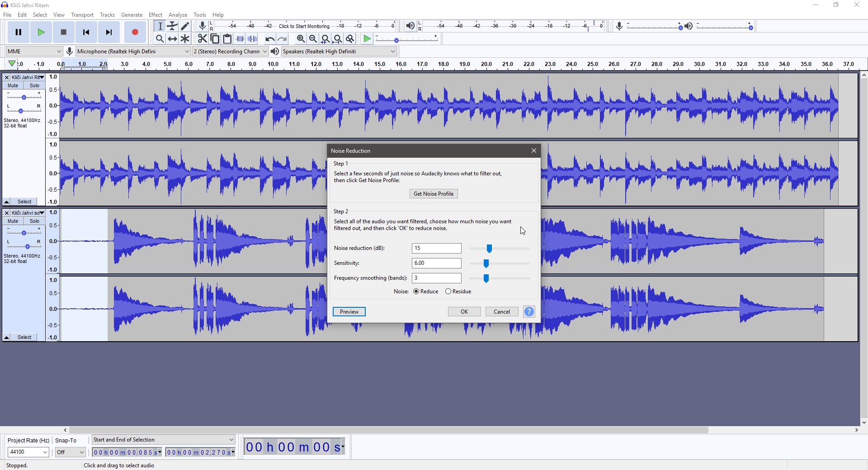Select the Selection (I-beam) tool
868x470 pixels.
click(160, 26)
